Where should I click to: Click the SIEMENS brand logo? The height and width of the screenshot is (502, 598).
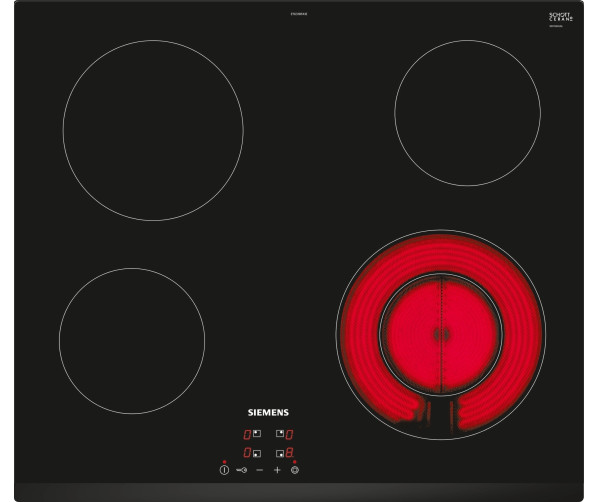coord(268,412)
